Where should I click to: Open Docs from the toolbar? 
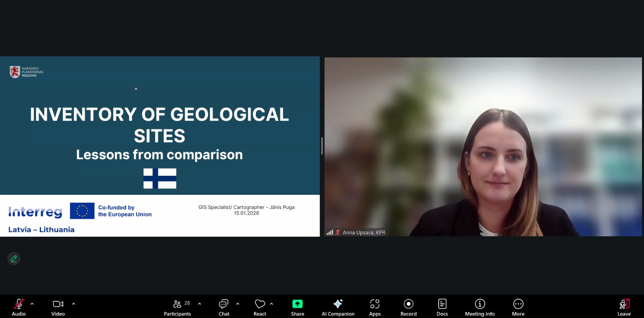tap(442, 307)
